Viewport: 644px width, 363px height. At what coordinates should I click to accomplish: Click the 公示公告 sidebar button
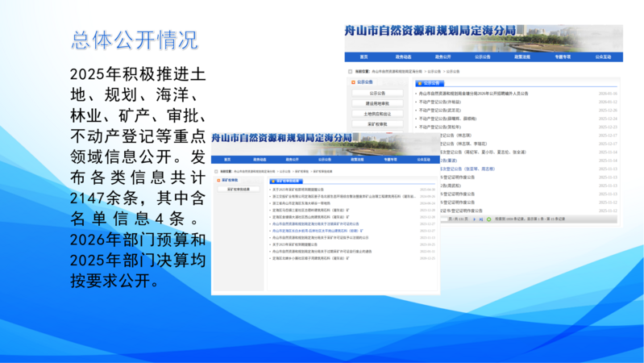point(377,94)
